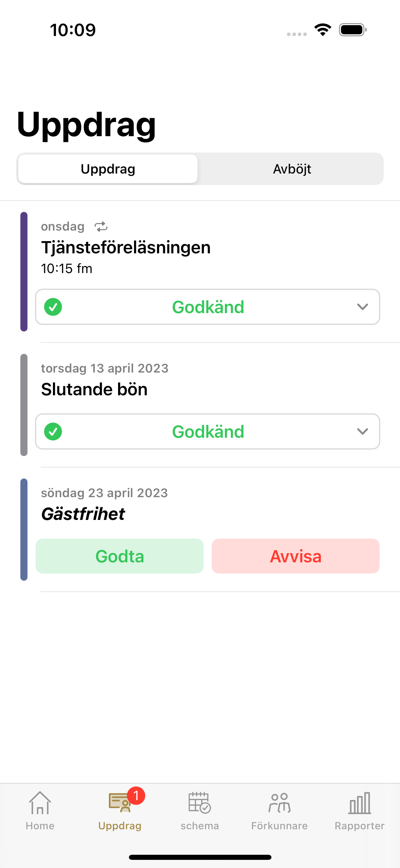Tap green checkmark on Tjänsteföreläsningen status
400x868 pixels.
tap(53, 307)
